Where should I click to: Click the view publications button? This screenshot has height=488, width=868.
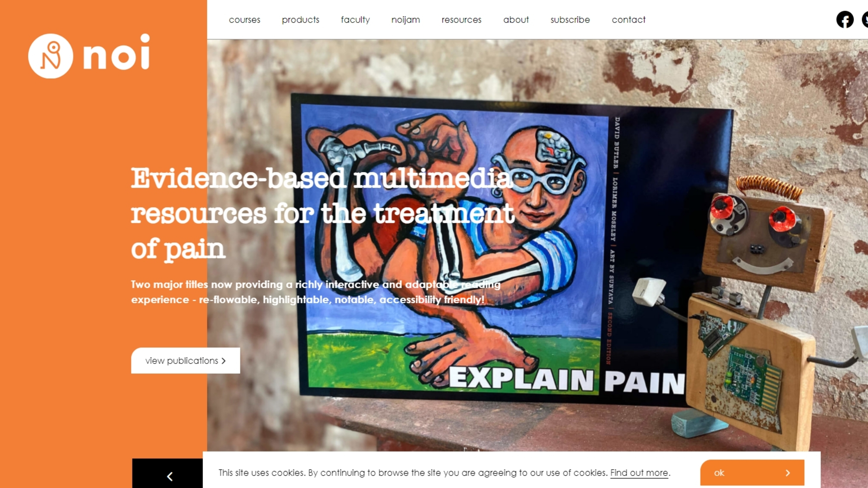click(185, 360)
